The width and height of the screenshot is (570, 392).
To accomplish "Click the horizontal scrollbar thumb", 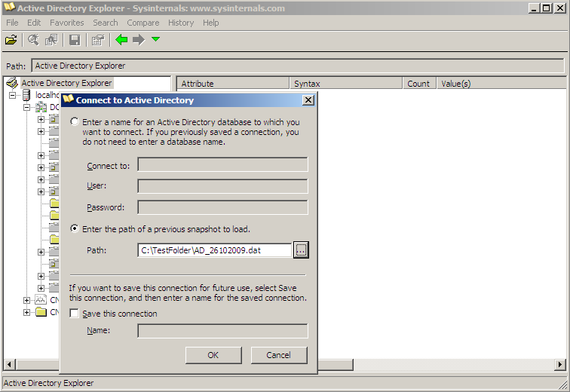I will click(x=185, y=364).
